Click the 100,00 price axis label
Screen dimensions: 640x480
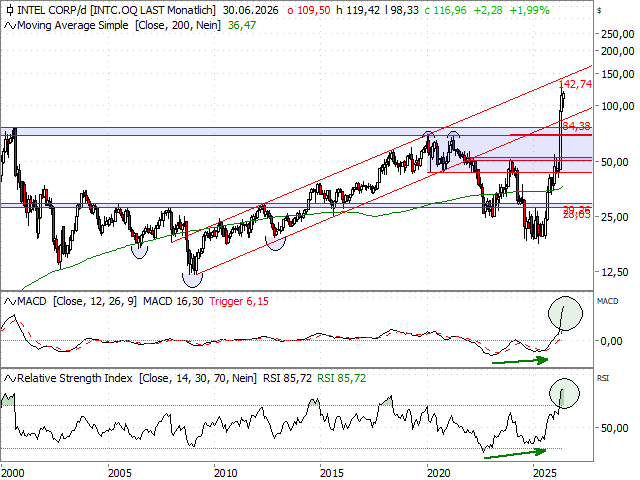click(617, 106)
